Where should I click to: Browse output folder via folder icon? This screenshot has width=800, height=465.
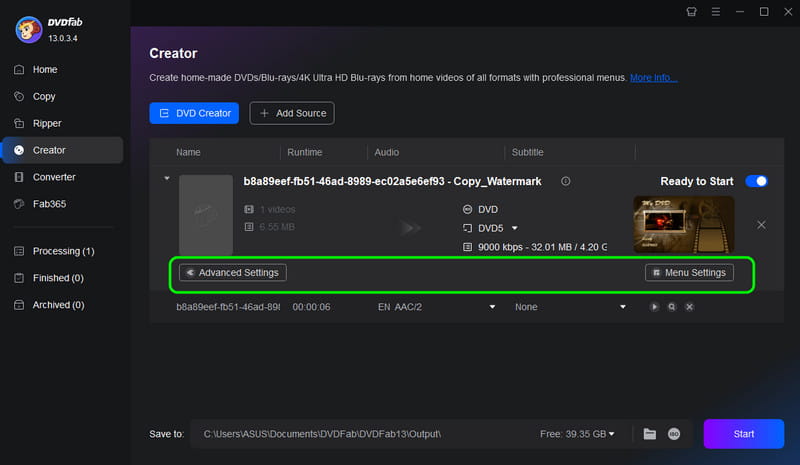(x=649, y=434)
